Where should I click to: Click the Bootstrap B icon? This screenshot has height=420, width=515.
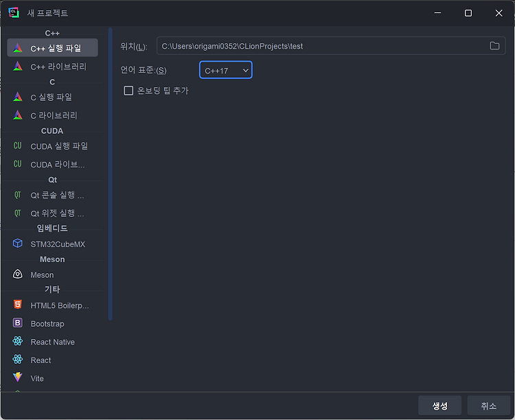(x=18, y=323)
